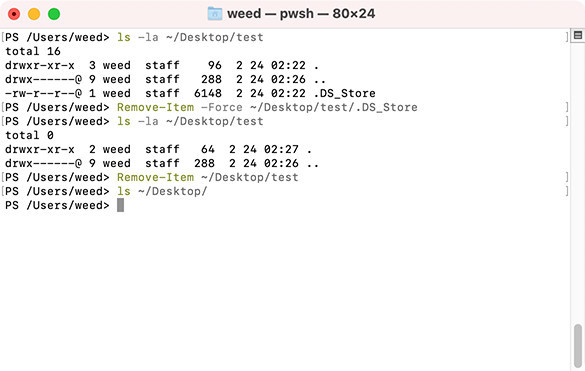
Task: Click the split pane icon above scrollbar
Action: click(x=578, y=35)
